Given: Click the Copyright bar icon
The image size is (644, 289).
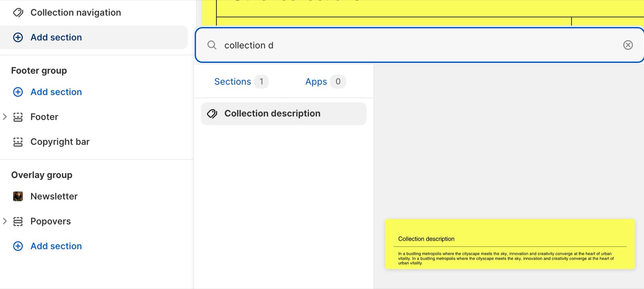Looking at the screenshot, I should [x=18, y=142].
